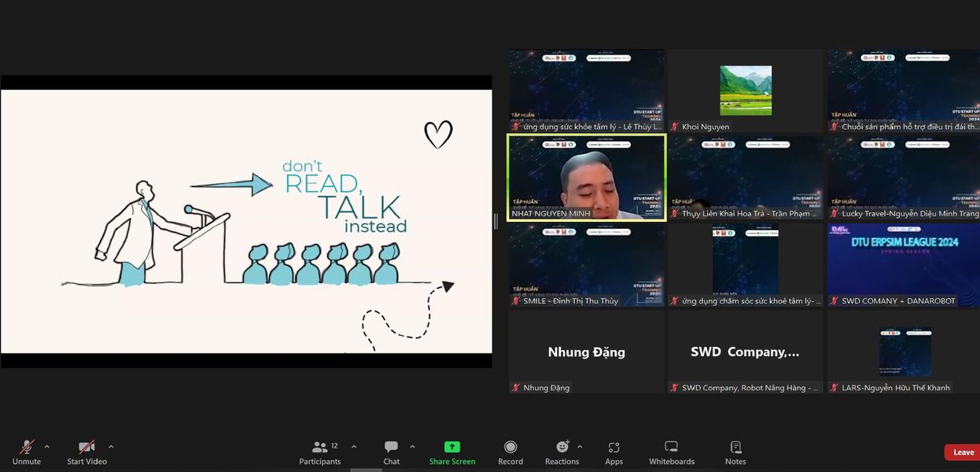The width and height of the screenshot is (980, 472).
Task: Select NHAT NGUYEN MINH's video tile
Action: (587, 177)
